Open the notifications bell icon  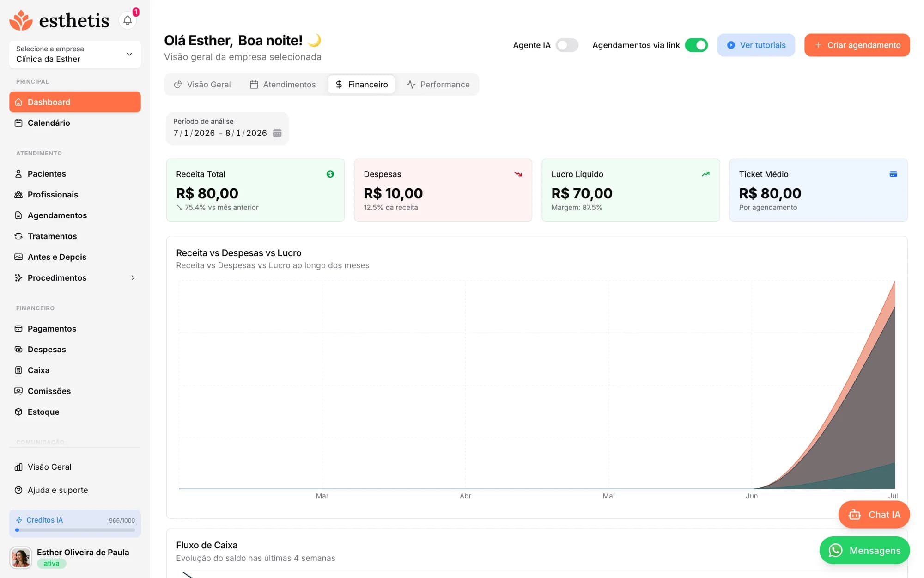(128, 20)
